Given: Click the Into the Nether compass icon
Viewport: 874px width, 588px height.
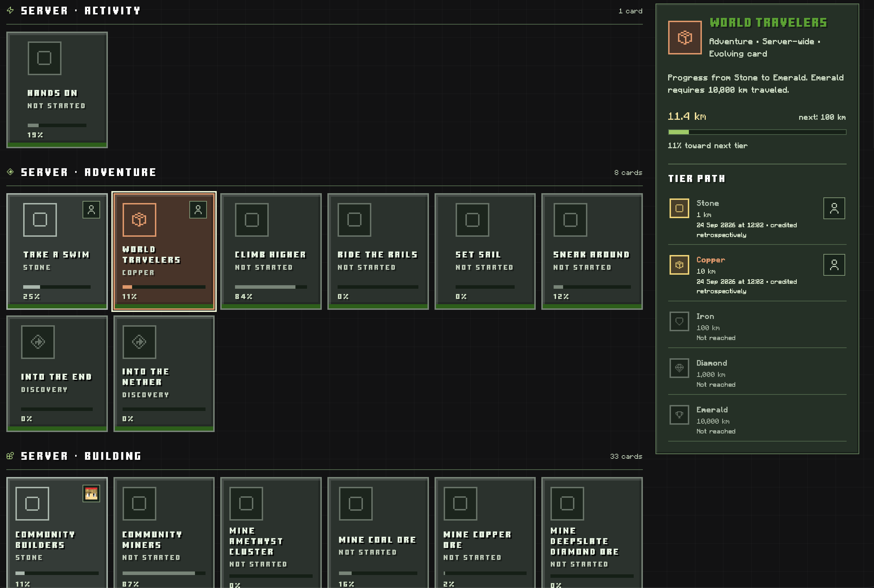Looking at the screenshot, I should click(139, 342).
